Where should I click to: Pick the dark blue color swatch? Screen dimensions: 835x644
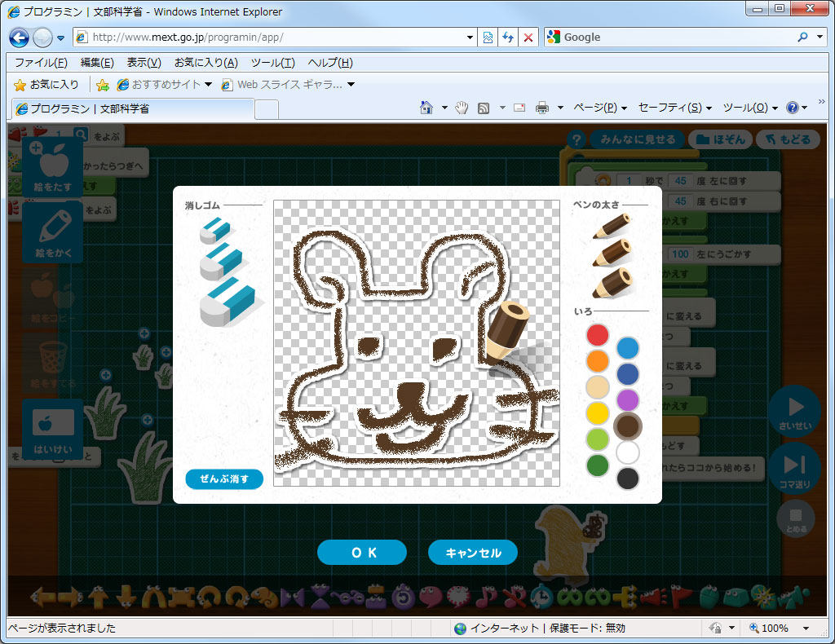(628, 374)
